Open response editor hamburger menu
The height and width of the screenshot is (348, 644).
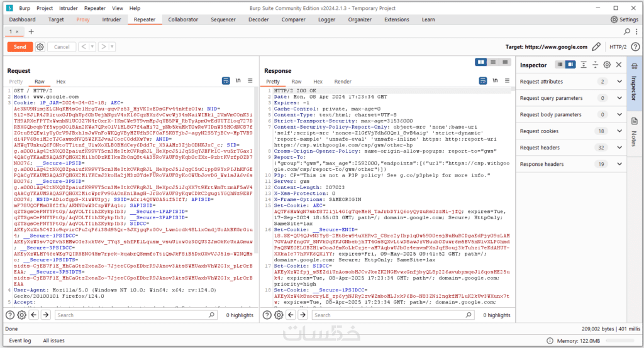click(x=508, y=81)
